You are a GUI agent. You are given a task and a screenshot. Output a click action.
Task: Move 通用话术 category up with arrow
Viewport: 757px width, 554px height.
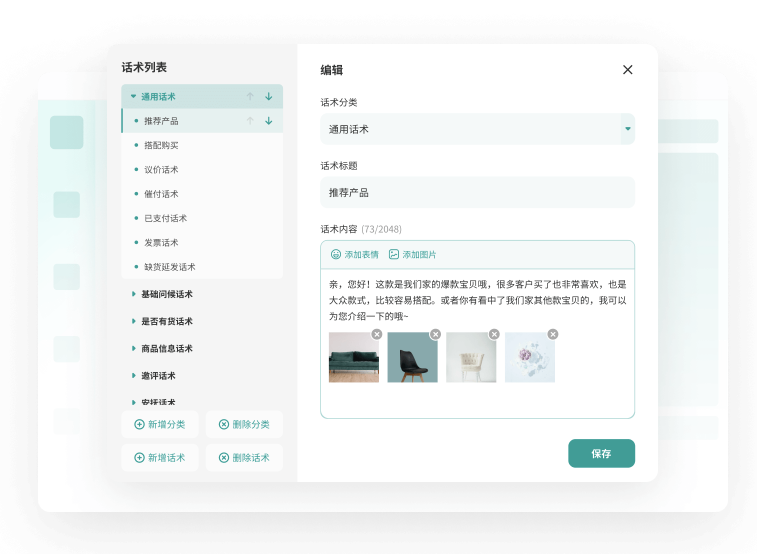(250, 97)
